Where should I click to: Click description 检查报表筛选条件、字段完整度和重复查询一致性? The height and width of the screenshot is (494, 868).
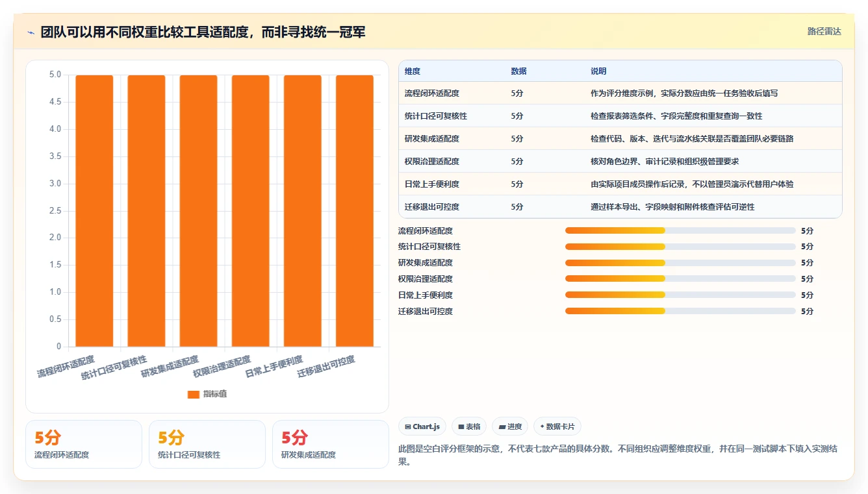pyautogui.click(x=676, y=116)
